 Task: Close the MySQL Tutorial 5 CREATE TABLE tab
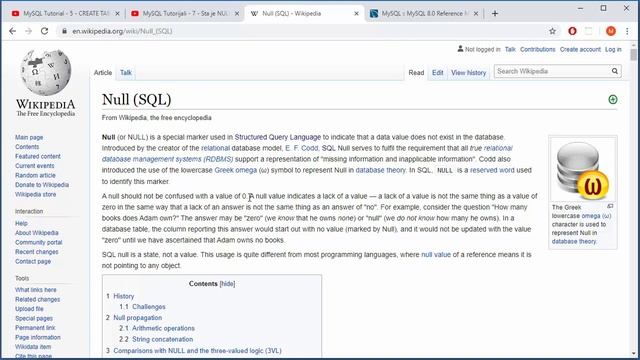pyautogui.click(x=118, y=13)
